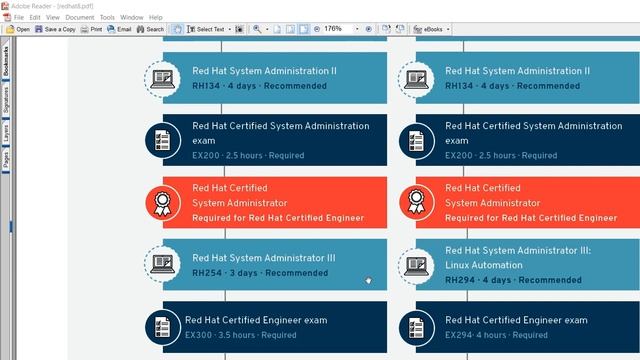Viewport: 640px width, 360px height.
Task: Click the checklist icon beside EX294 exam
Action: coord(416,328)
